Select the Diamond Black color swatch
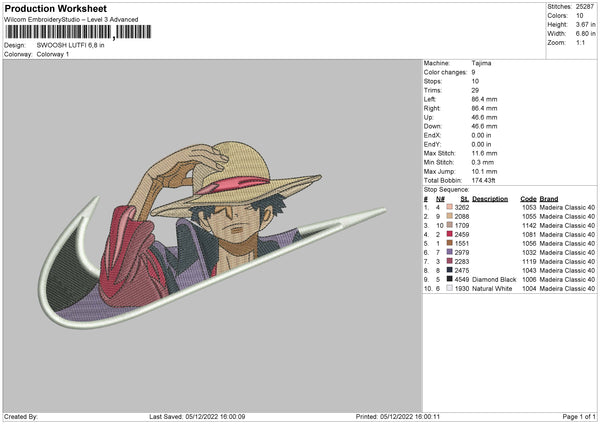The image size is (600, 424). pos(450,279)
